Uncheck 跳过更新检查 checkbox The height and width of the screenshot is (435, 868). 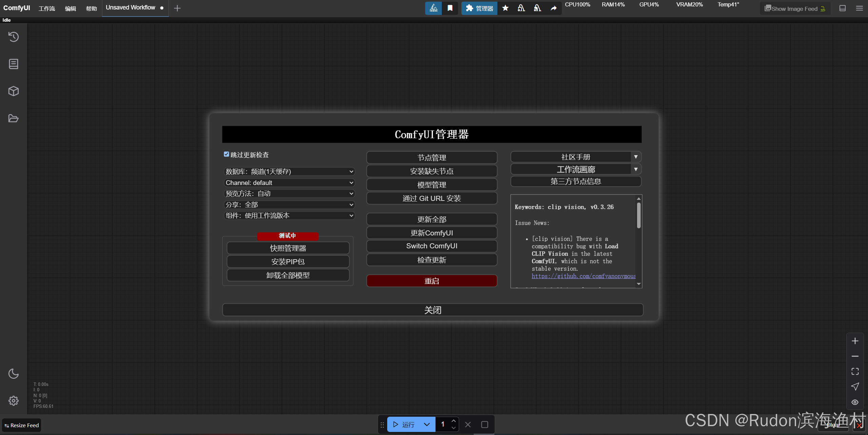click(226, 154)
